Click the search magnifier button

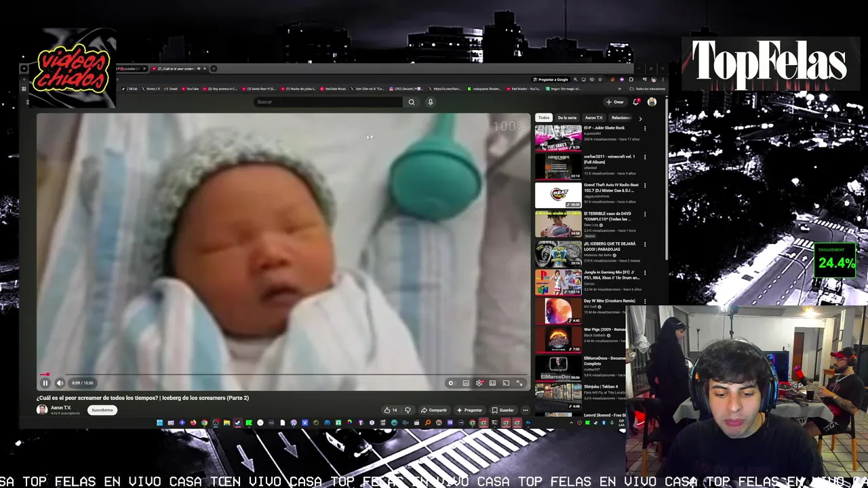[x=411, y=102]
